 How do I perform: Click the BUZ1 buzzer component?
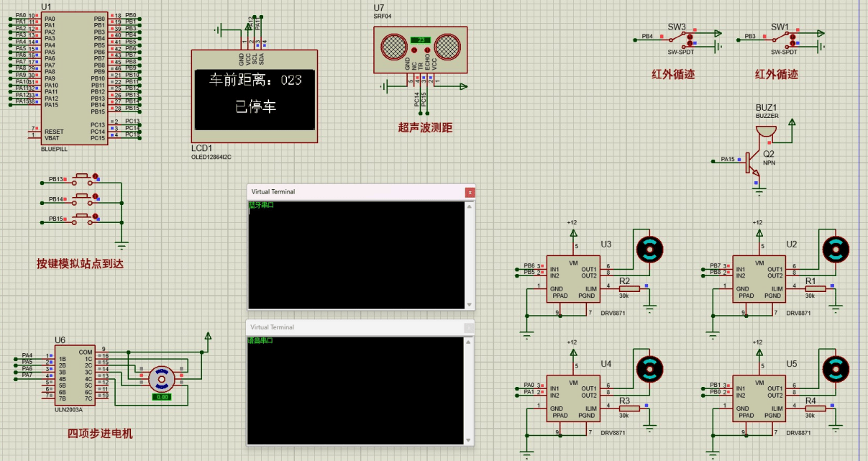pyautogui.click(x=765, y=131)
